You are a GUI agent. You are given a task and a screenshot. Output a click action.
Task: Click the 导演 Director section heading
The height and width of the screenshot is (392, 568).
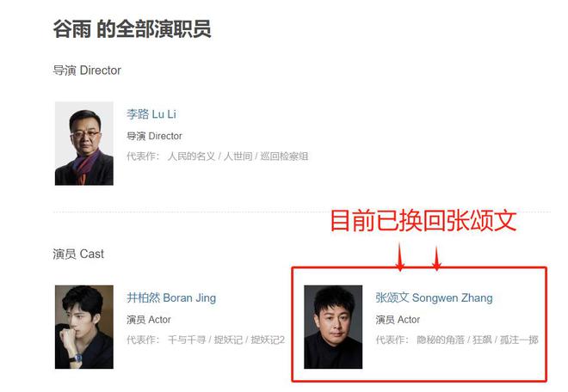click(87, 70)
